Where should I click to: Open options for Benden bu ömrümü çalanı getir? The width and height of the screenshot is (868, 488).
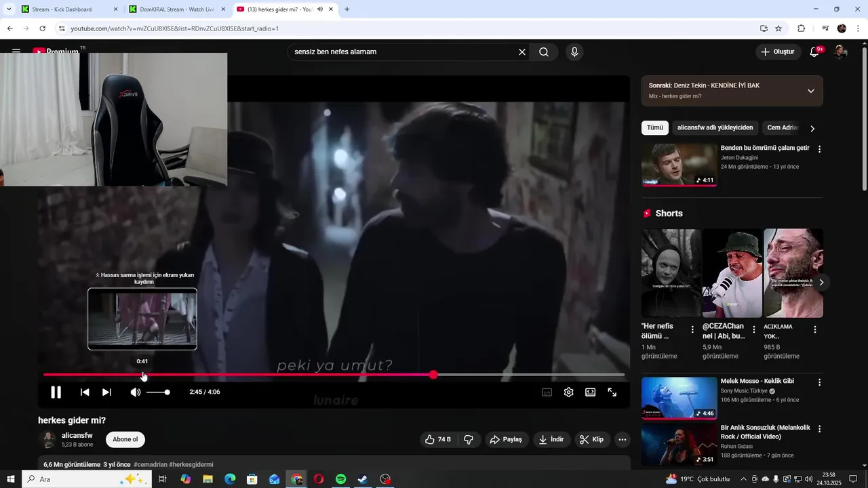tap(819, 149)
